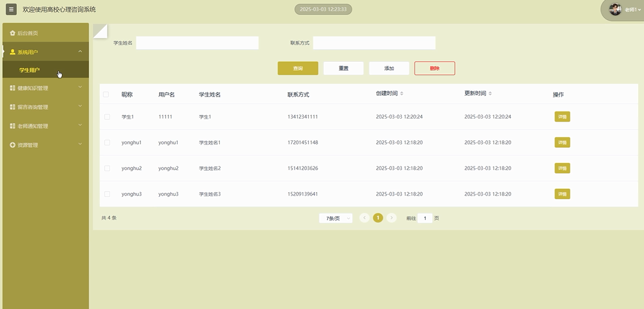This screenshot has height=309, width=644.
Task: Click the 学生姓名 search input field
Action: [x=197, y=43]
